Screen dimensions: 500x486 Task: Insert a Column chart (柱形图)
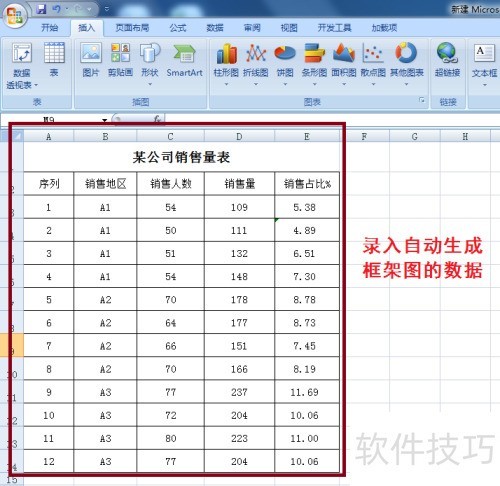(x=226, y=63)
